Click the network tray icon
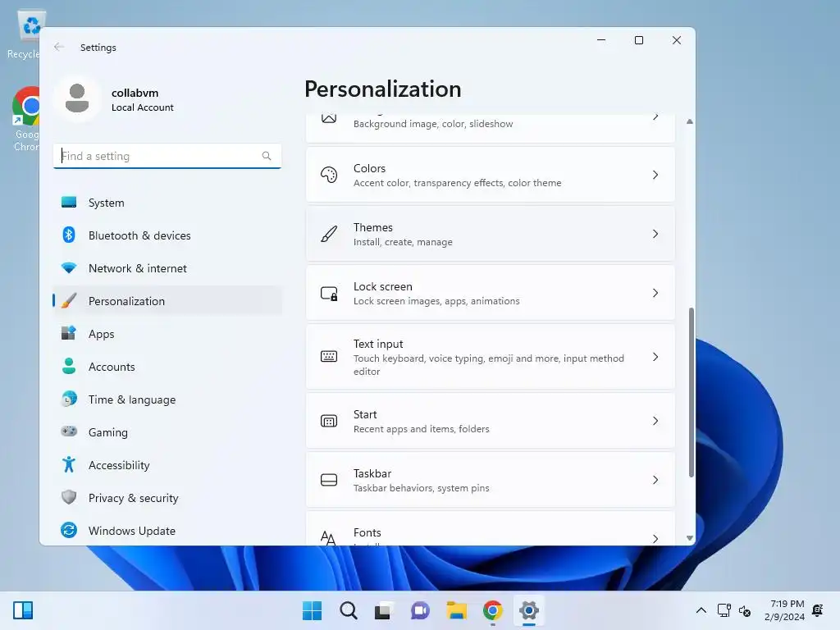840x630 pixels. click(x=724, y=610)
